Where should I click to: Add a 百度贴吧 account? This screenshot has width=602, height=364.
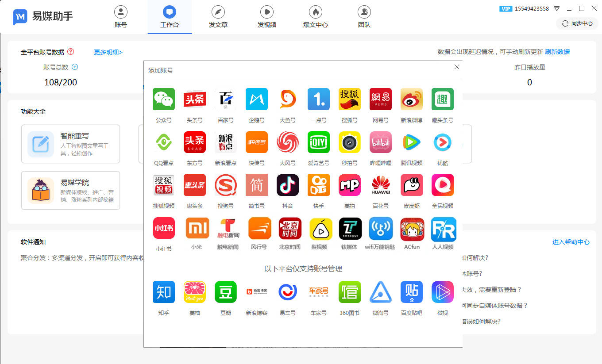(412, 292)
